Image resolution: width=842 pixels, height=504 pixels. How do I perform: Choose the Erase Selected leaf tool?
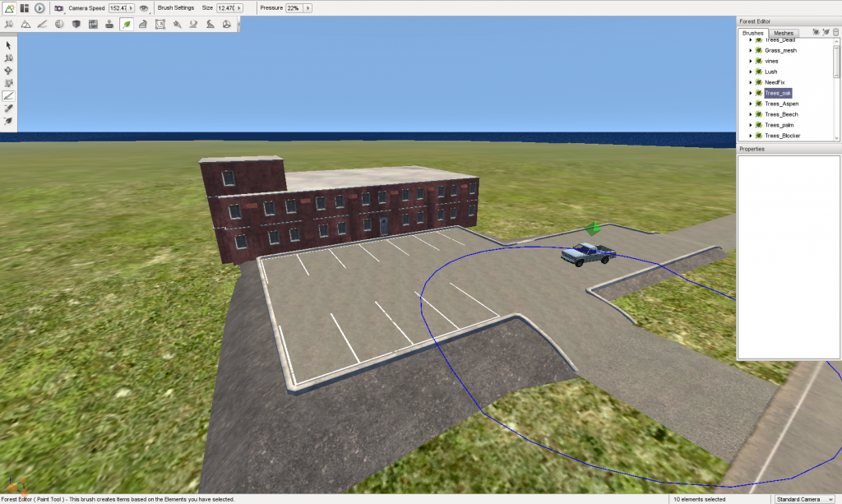(8, 122)
